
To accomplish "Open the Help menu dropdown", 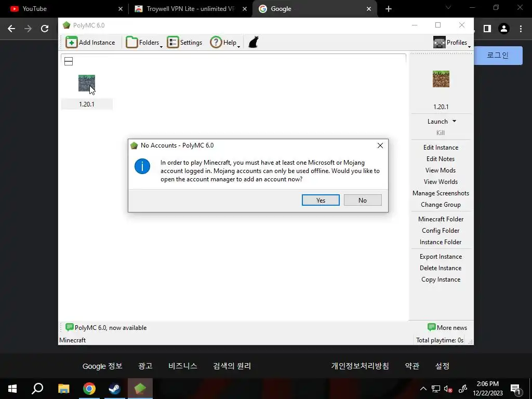I will 224,43.
